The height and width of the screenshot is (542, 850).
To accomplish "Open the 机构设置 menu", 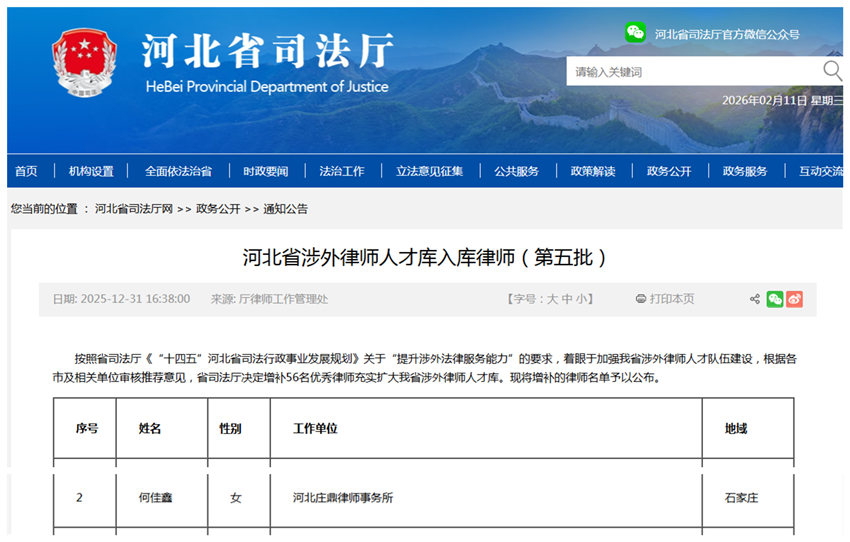I will pyautogui.click(x=91, y=171).
